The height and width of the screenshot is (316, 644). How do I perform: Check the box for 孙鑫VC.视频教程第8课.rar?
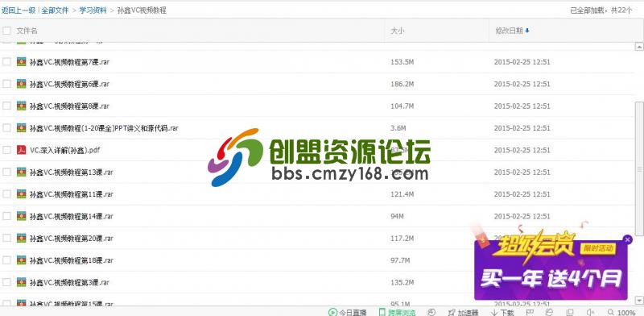[6, 106]
